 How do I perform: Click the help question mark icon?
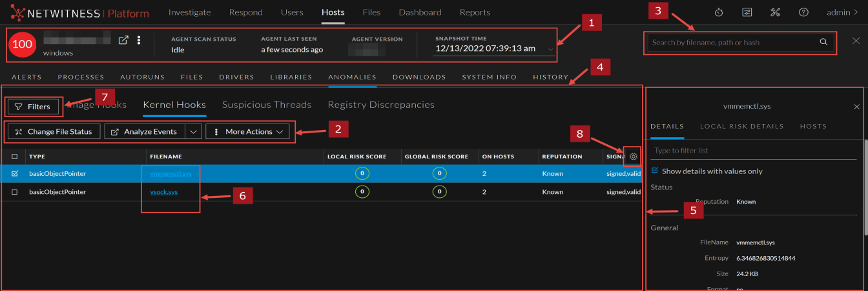point(803,12)
